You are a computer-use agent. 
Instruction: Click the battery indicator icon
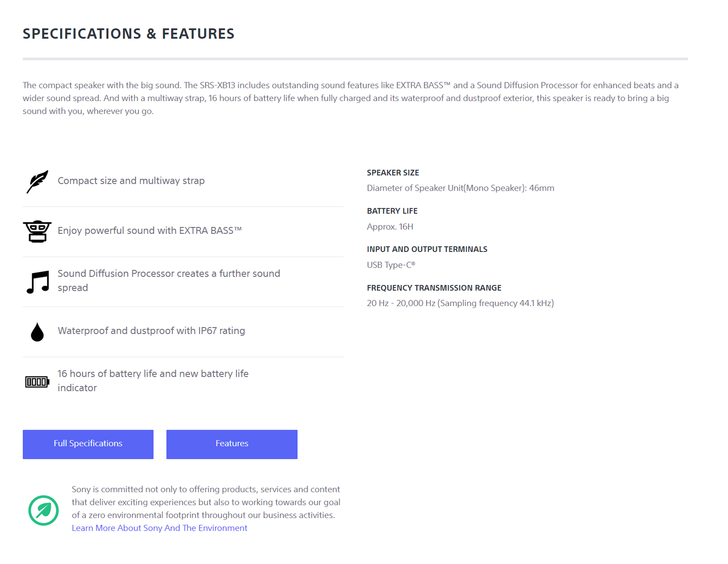point(37,382)
